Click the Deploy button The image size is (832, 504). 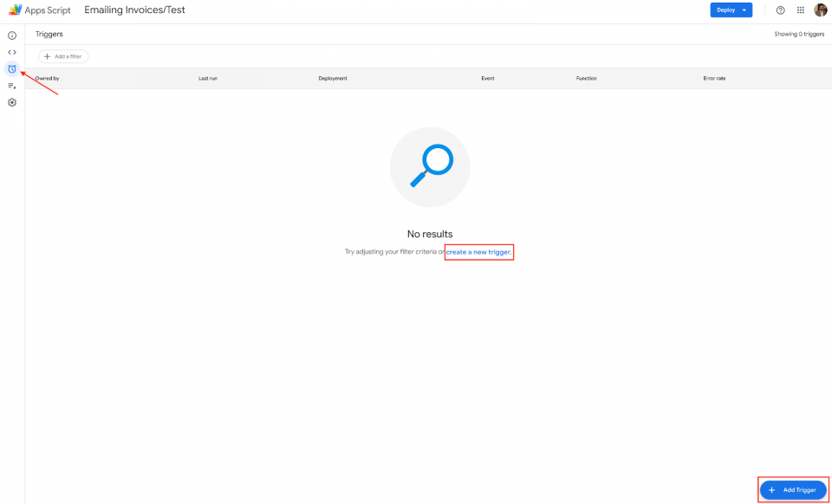coord(726,10)
